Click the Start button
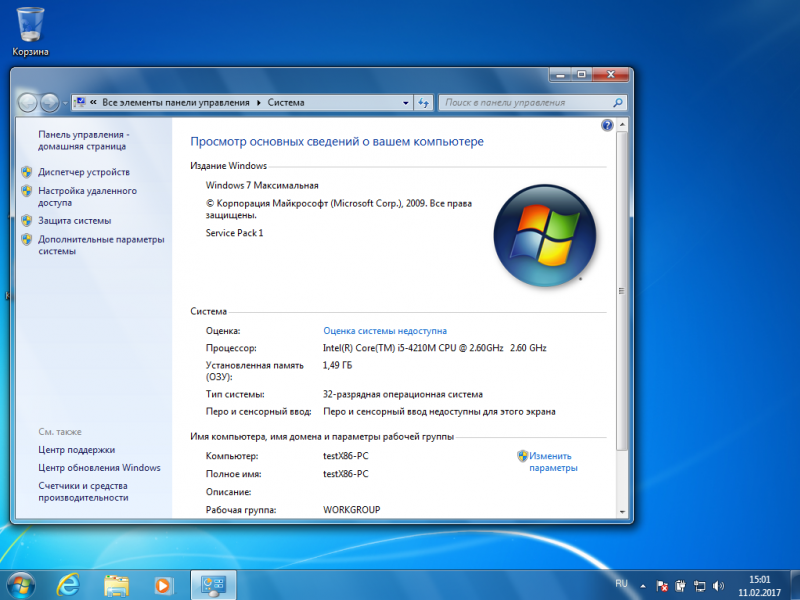This screenshot has height=600, width=800. [x=20, y=585]
